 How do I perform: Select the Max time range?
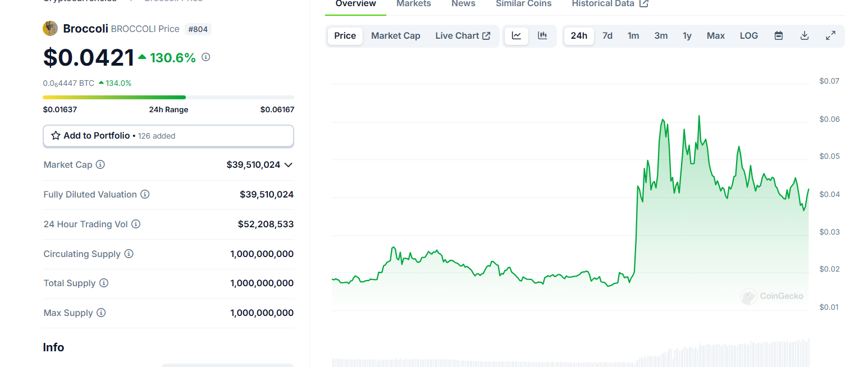point(716,35)
